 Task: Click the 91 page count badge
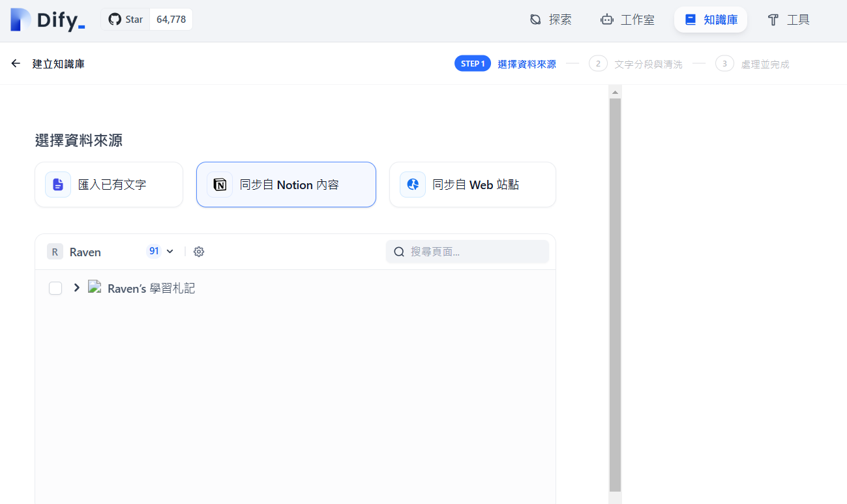(154, 251)
